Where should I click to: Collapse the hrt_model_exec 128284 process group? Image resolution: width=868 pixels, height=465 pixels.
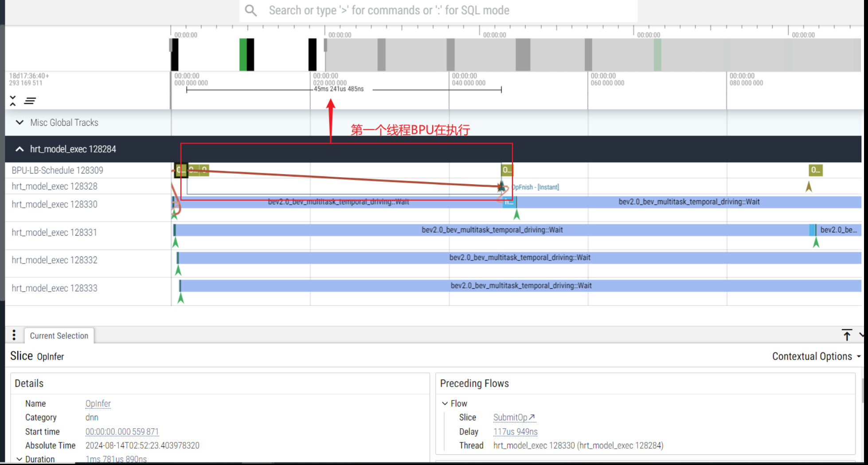click(20, 149)
